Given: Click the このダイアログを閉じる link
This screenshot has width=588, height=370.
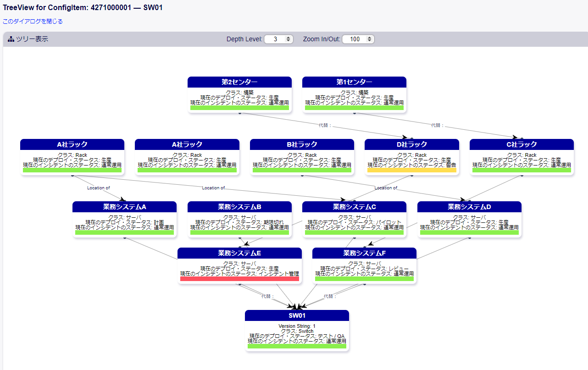Looking at the screenshot, I should [33, 22].
